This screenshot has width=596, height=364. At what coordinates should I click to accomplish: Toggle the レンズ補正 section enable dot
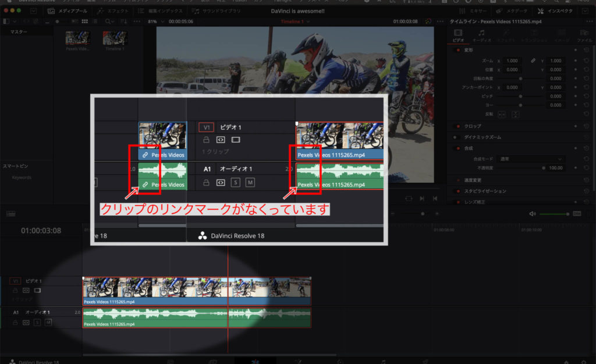coord(458,202)
